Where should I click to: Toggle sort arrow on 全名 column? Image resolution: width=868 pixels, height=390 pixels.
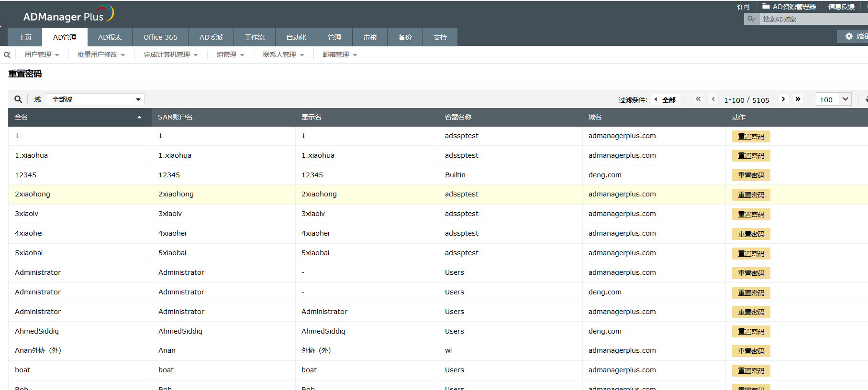point(139,117)
